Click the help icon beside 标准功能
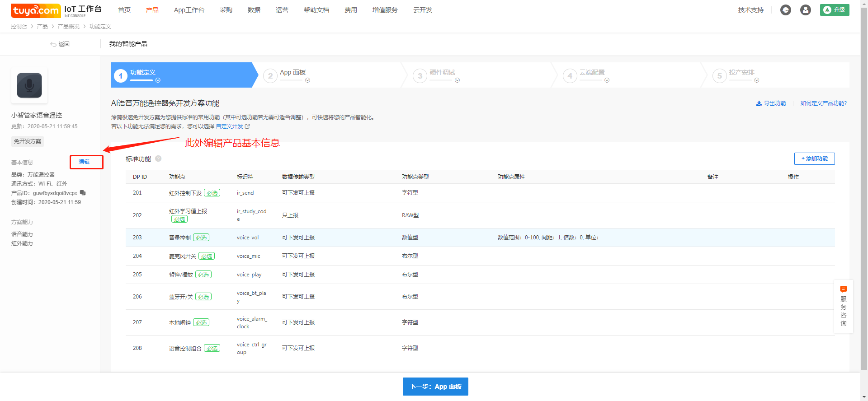This screenshot has width=868, height=401. click(x=158, y=159)
